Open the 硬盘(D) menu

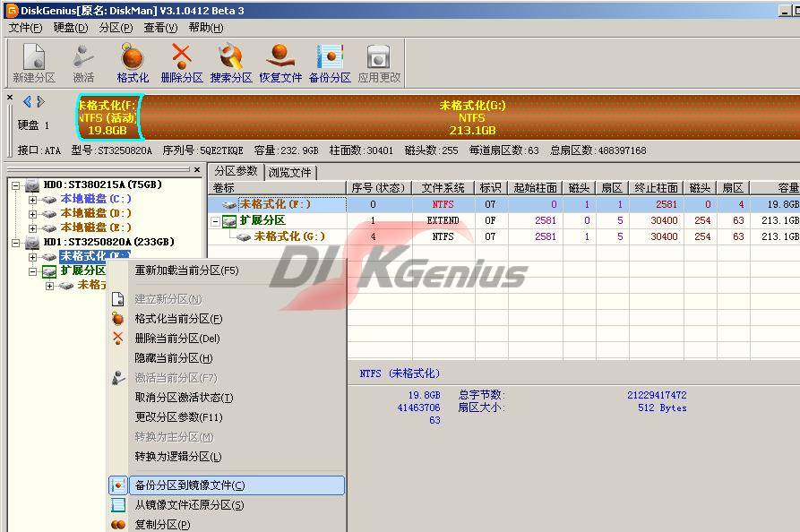click(71, 28)
